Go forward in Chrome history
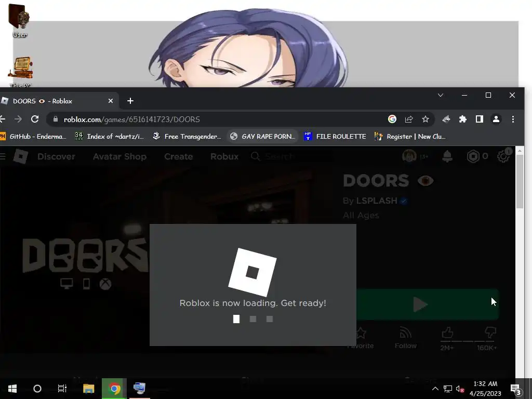The width and height of the screenshot is (532, 399). pos(18,119)
